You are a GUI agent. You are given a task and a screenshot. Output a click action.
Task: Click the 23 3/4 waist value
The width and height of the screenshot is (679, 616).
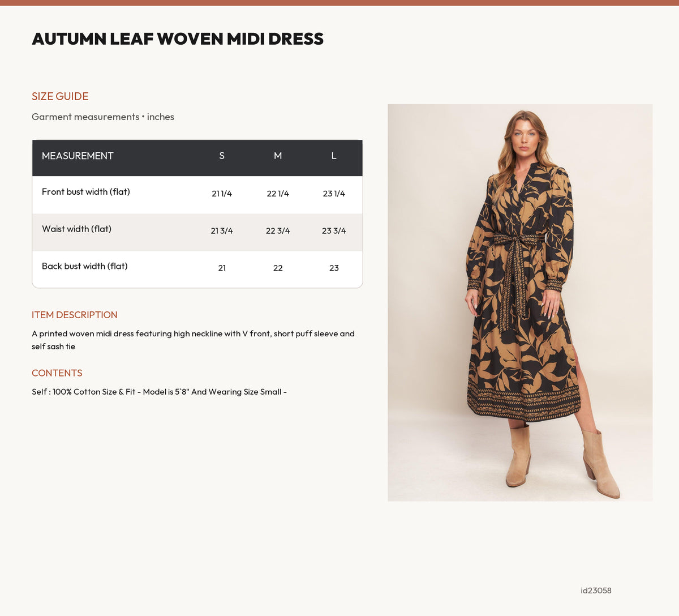[334, 231]
